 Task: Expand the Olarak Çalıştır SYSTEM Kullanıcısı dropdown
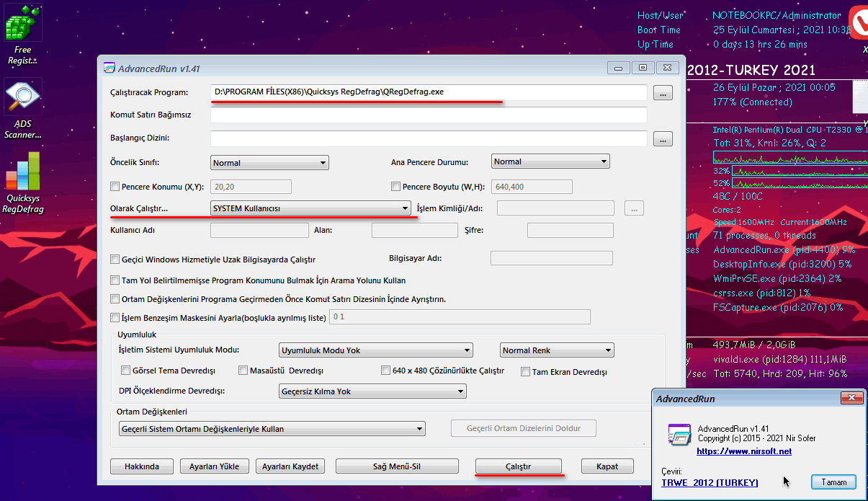coord(310,208)
